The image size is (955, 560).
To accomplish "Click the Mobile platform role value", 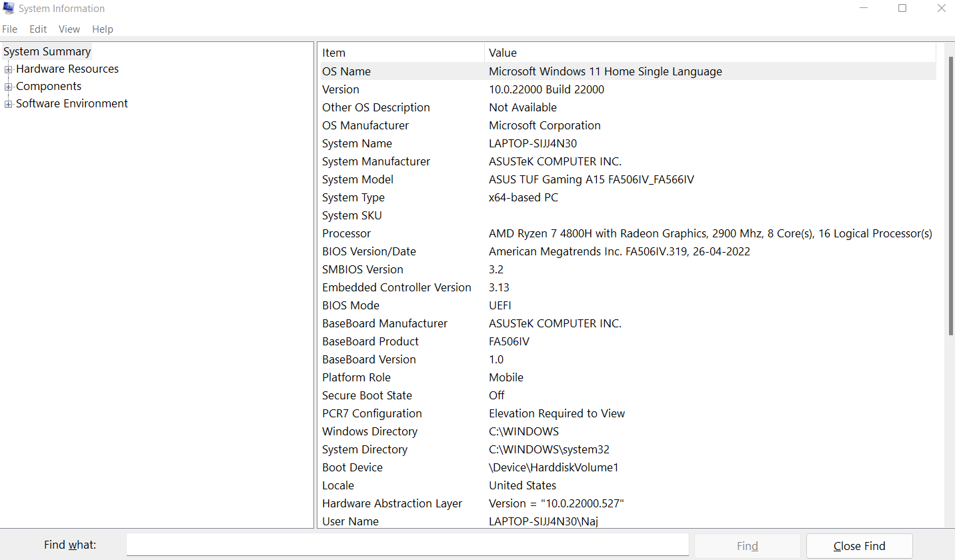I will pyautogui.click(x=506, y=377).
